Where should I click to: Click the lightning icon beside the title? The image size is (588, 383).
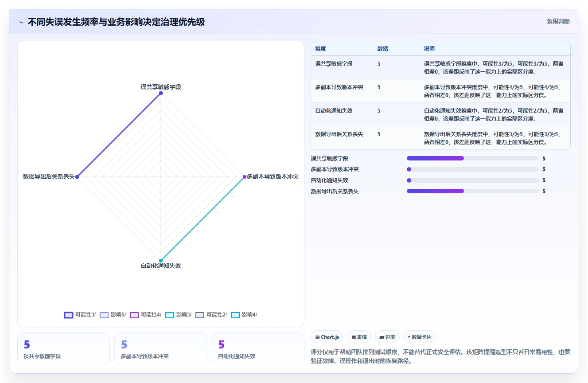click(x=21, y=22)
